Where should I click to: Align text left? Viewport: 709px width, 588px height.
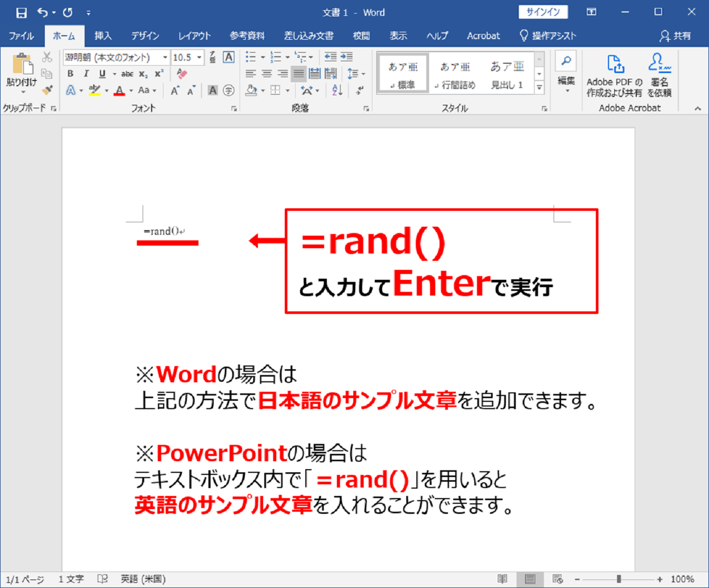point(251,74)
